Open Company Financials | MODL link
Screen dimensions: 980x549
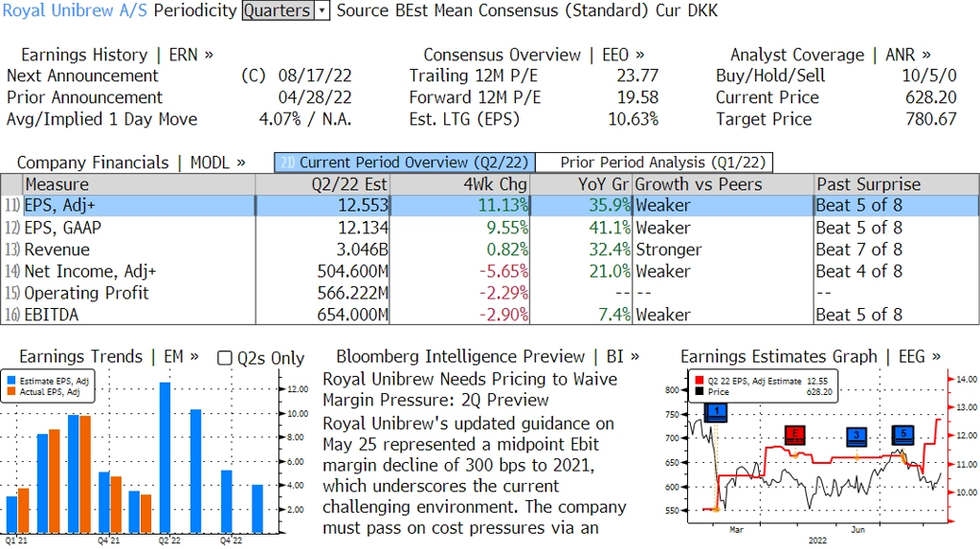click(130, 163)
